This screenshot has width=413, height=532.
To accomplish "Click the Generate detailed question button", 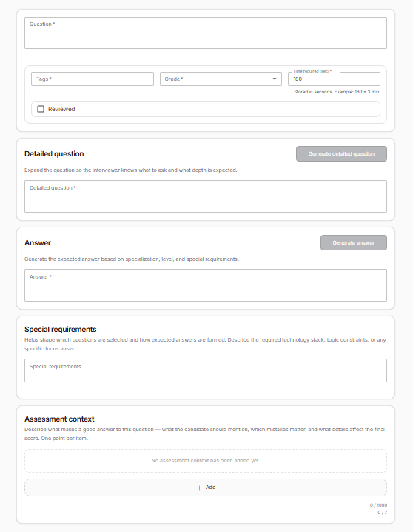I will 341,153.
